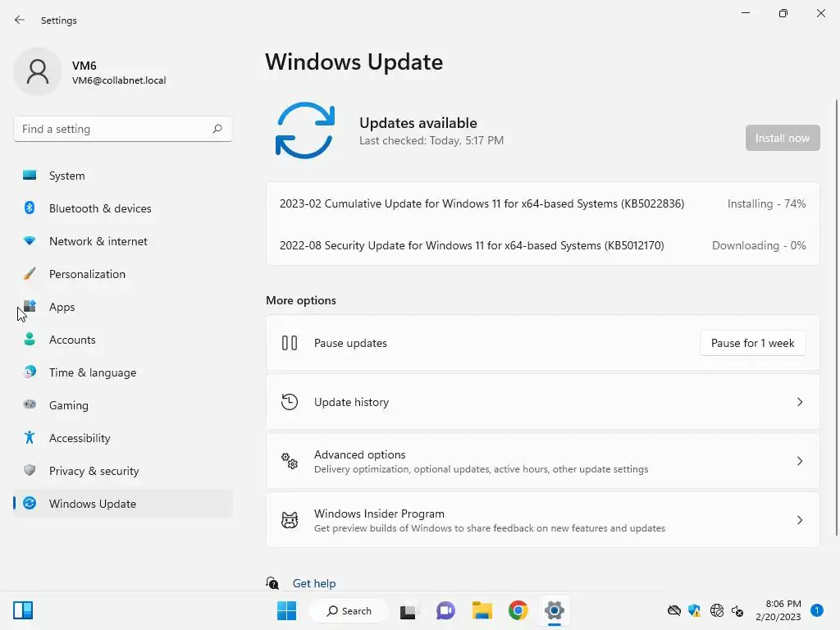
Task: Click Pause for 1 week
Action: coord(752,343)
